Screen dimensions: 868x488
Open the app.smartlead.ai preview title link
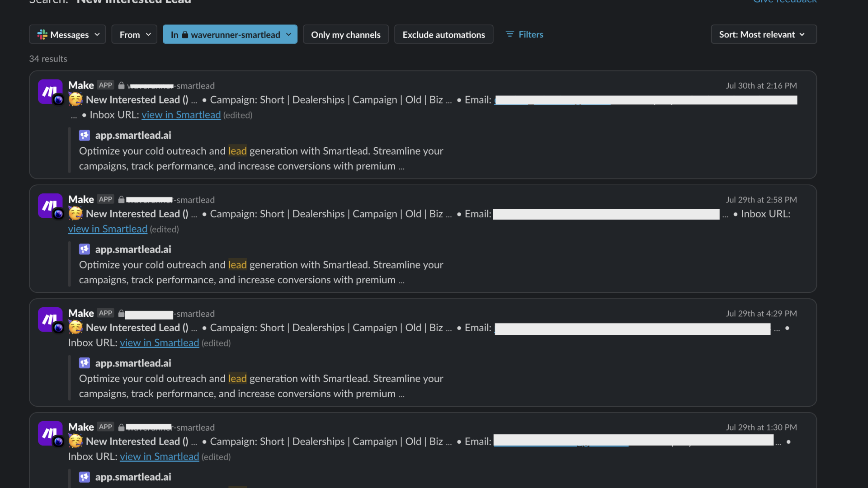click(x=133, y=135)
